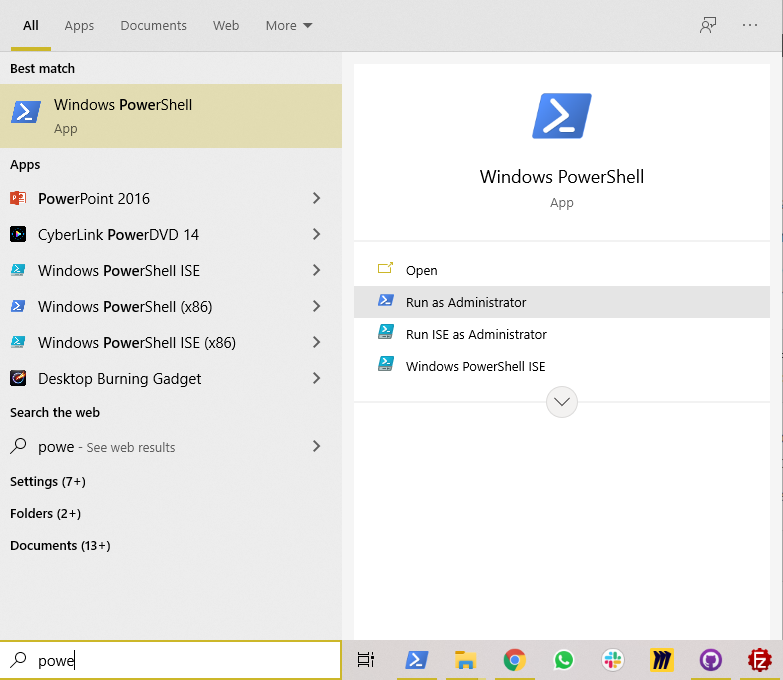Screen dimensions: 783x680
Task: Open PowerShell from the taskbar
Action: tap(416, 660)
